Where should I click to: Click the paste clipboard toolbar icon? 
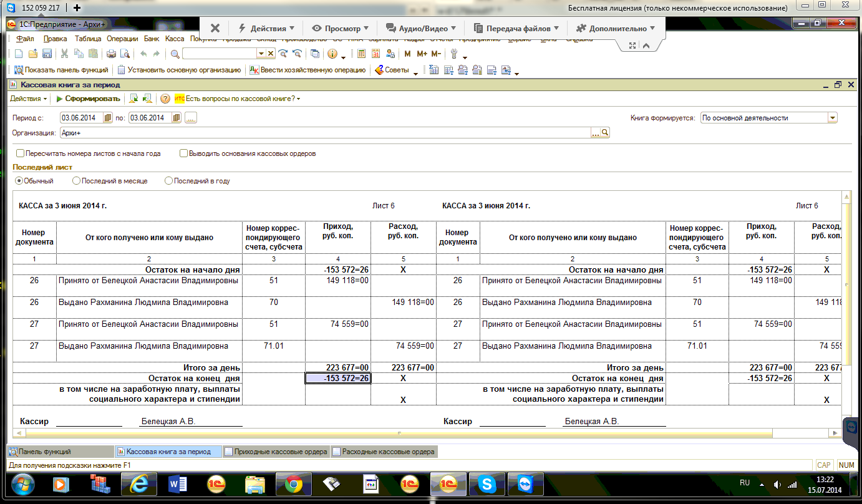tap(92, 54)
